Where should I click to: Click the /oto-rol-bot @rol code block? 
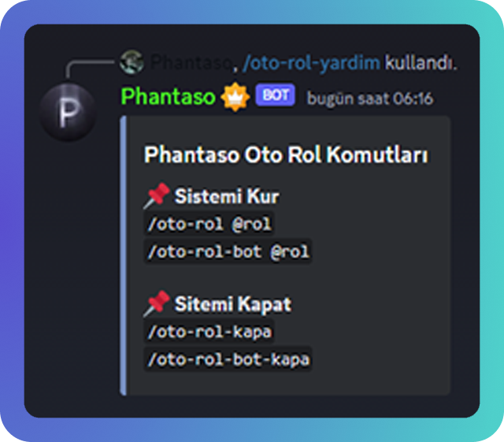click(228, 251)
